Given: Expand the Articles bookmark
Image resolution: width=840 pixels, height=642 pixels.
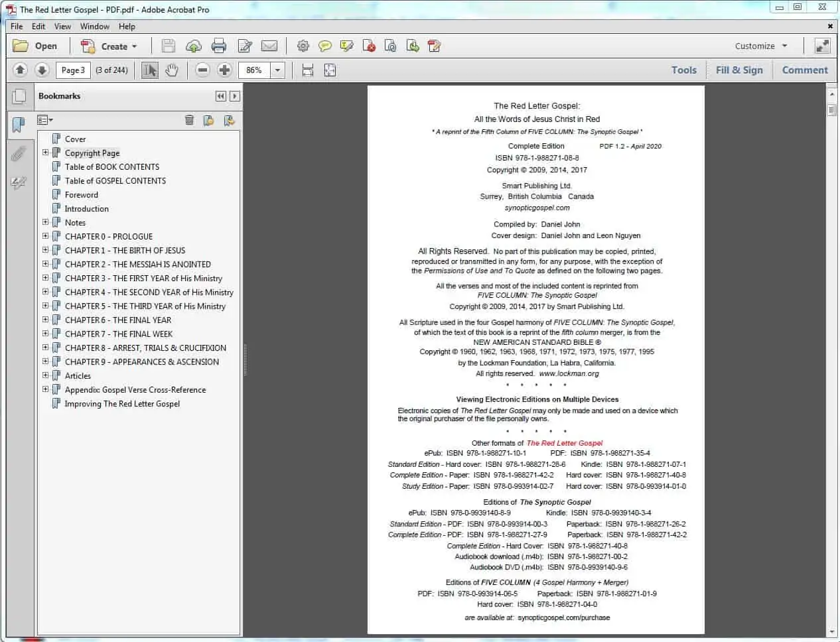Looking at the screenshot, I should click(45, 375).
